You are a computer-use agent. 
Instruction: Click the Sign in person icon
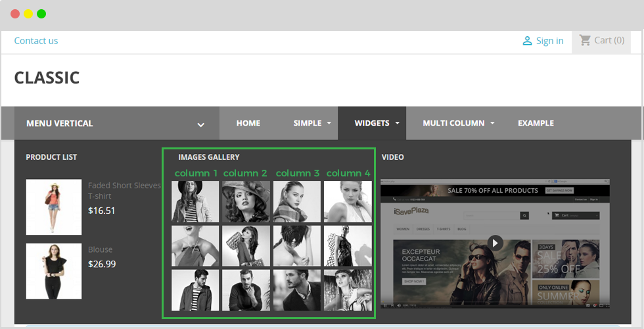(527, 41)
